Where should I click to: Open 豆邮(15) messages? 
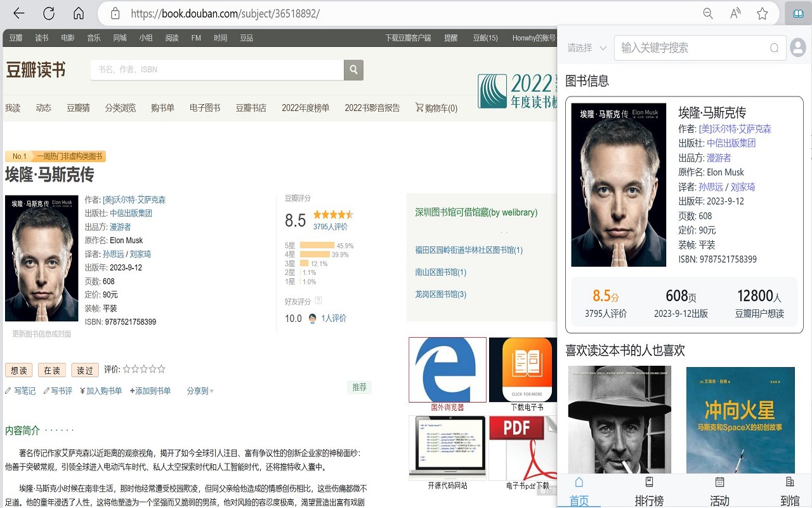pos(485,37)
